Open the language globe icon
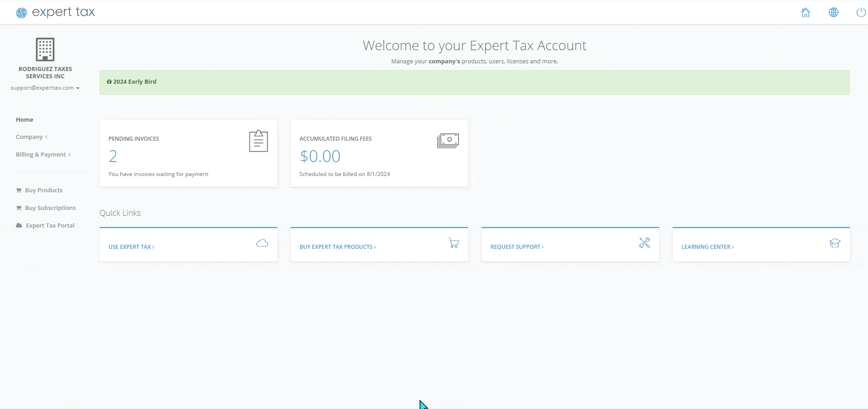Viewport: 868px width, 409px height. pos(834,12)
